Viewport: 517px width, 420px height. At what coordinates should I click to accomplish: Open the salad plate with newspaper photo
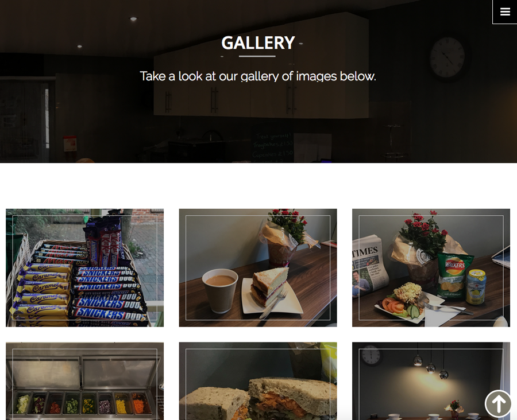tap(431, 268)
